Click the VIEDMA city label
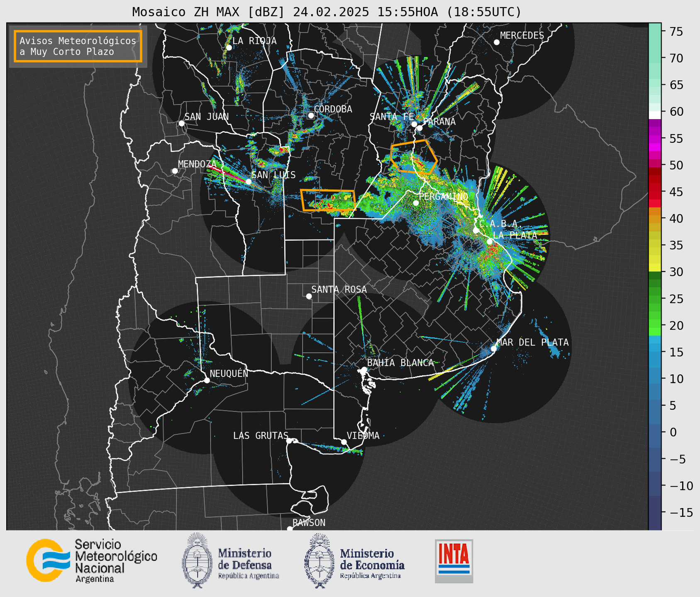 (363, 436)
